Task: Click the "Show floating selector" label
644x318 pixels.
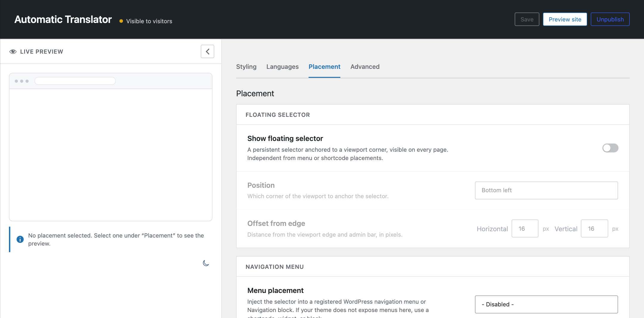Action: [x=285, y=139]
